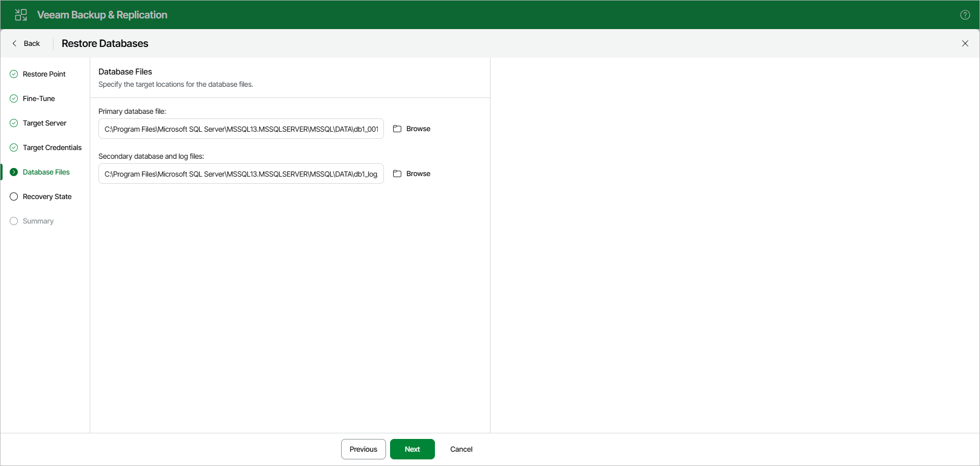Open the Target Server step
The width and height of the screenshot is (980, 466).
point(44,123)
